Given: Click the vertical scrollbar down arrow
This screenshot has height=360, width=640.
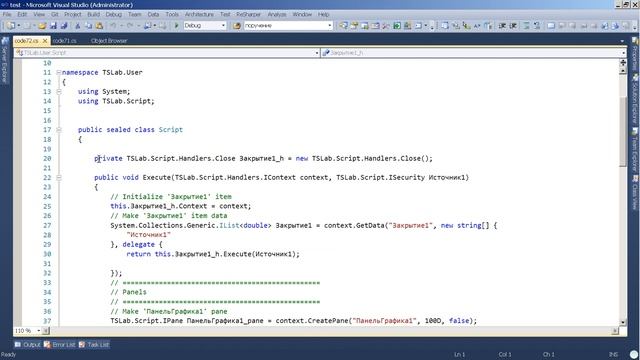Looking at the screenshot, I should (x=623, y=322).
